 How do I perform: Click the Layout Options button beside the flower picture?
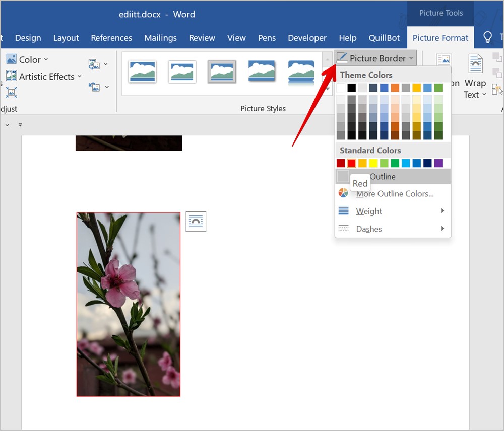(x=196, y=222)
